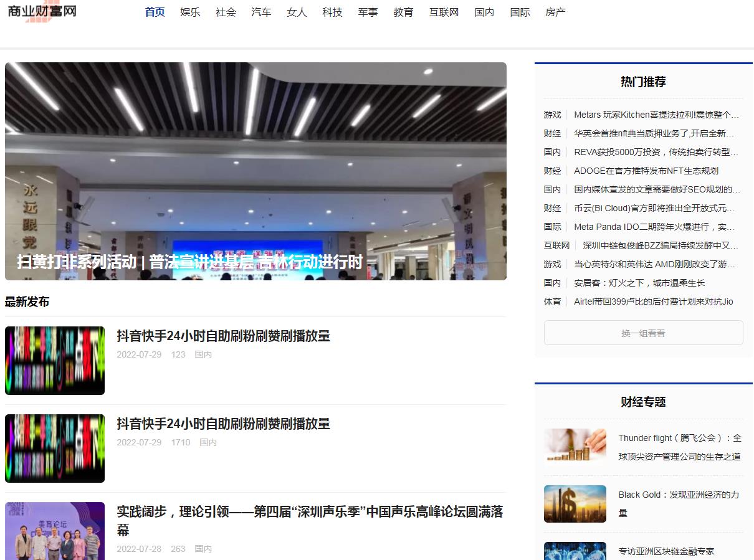Open the 首页 nav tab

click(x=155, y=12)
